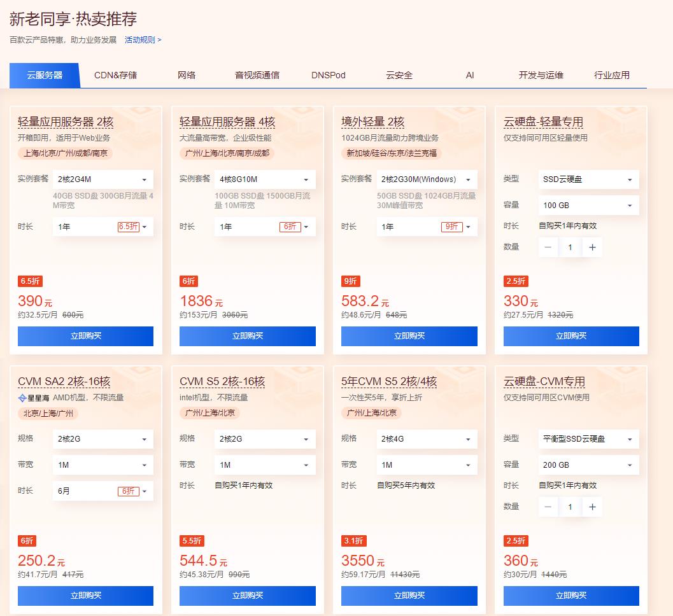Click the 新加坡/硅谷/东京/法兰克福 region tag

(x=392, y=153)
